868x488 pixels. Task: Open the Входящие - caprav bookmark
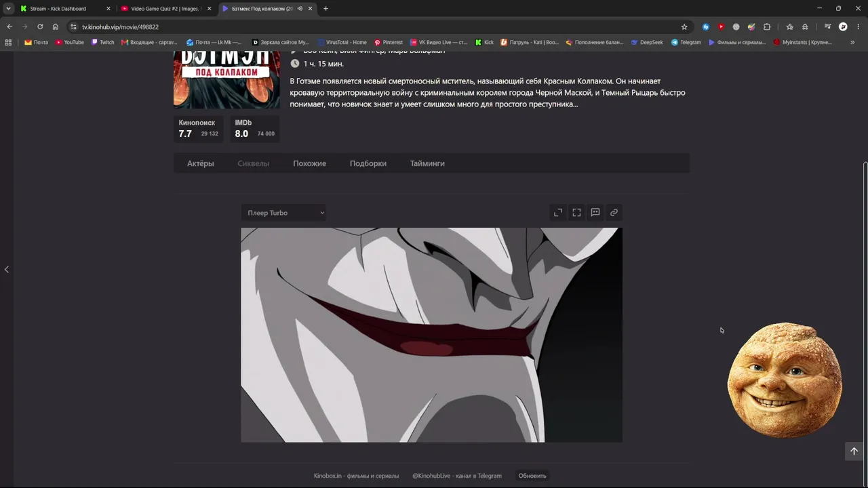149,42
